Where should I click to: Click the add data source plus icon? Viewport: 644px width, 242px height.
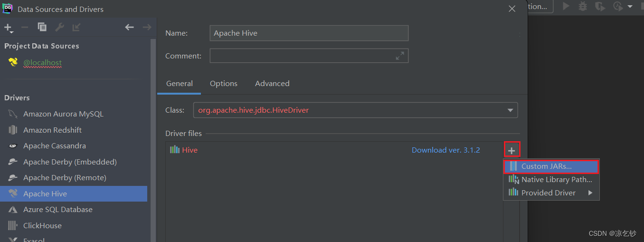[8, 27]
